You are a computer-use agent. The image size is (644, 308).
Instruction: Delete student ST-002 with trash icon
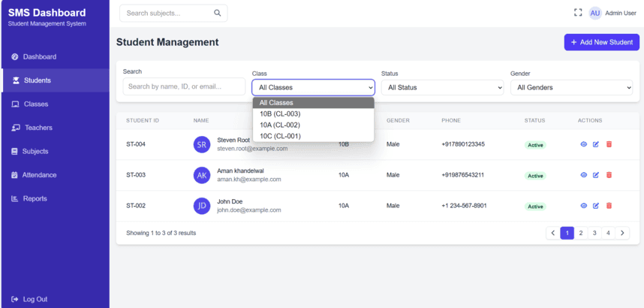pyautogui.click(x=609, y=206)
